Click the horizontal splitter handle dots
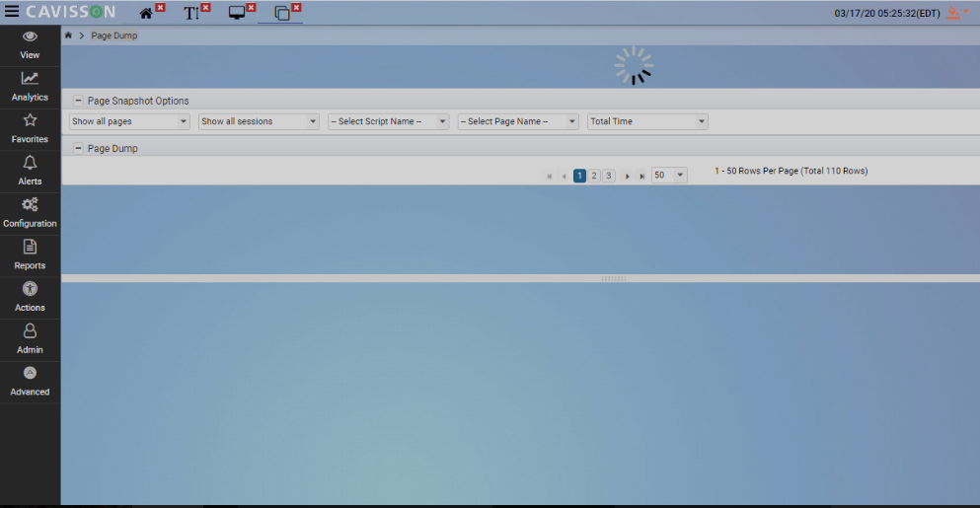980x508 pixels. (614, 279)
